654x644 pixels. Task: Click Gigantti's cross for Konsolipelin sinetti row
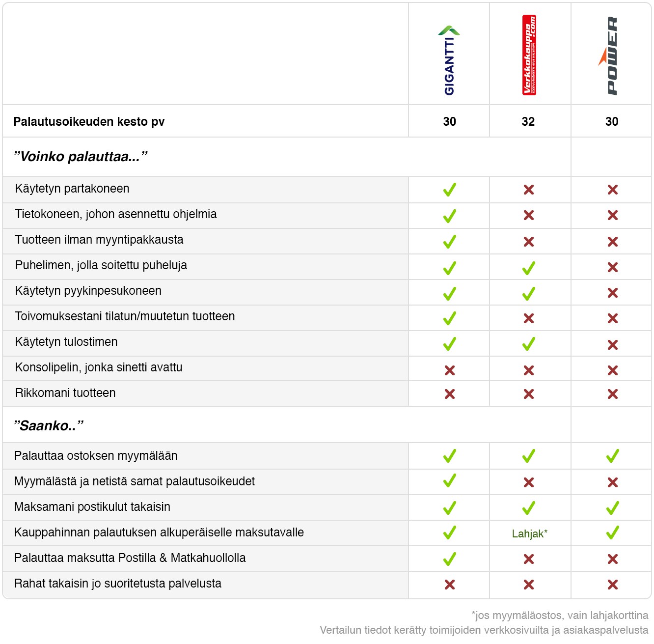(x=450, y=370)
